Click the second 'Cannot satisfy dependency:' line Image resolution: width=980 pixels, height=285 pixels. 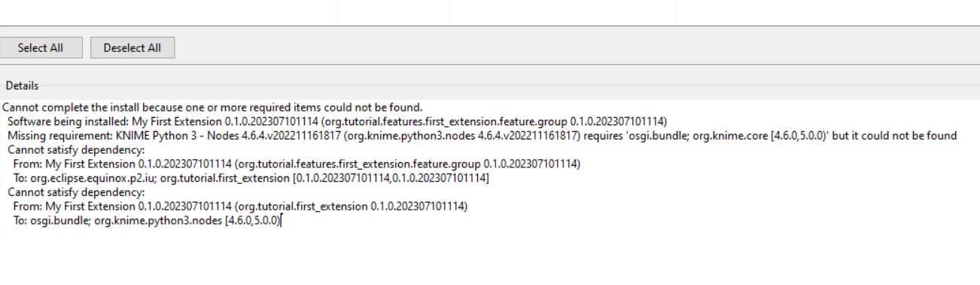(75, 192)
